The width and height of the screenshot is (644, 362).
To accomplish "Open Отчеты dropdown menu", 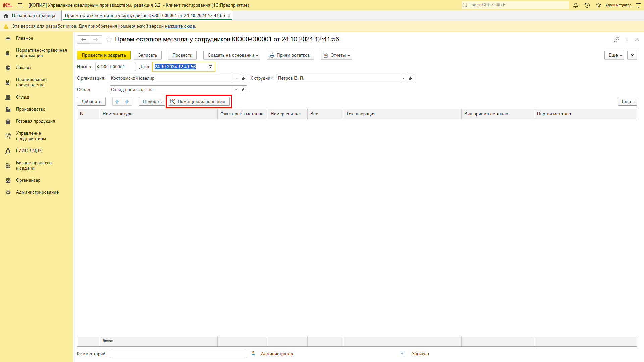I will pyautogui.click(x=336, y=55).
